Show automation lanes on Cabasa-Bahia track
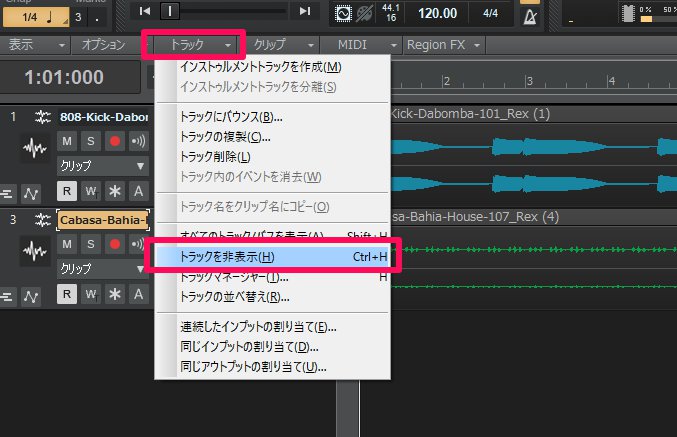Viewport: 677px width, 437px height. pos(31,296)
